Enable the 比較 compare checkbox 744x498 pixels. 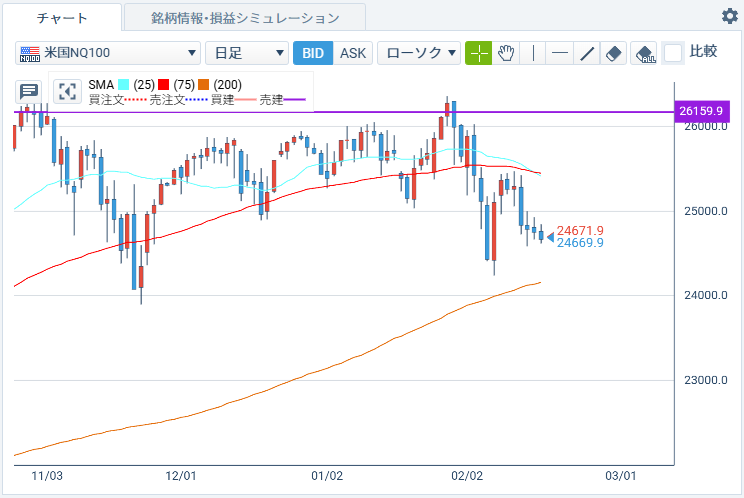674,53
